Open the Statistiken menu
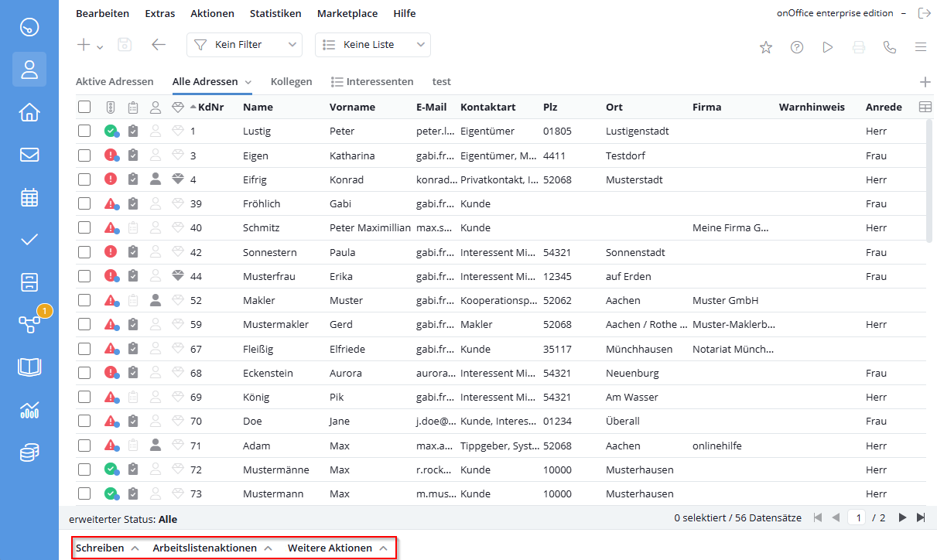Viewport: 937px width, 560px height. coord(275,13)
